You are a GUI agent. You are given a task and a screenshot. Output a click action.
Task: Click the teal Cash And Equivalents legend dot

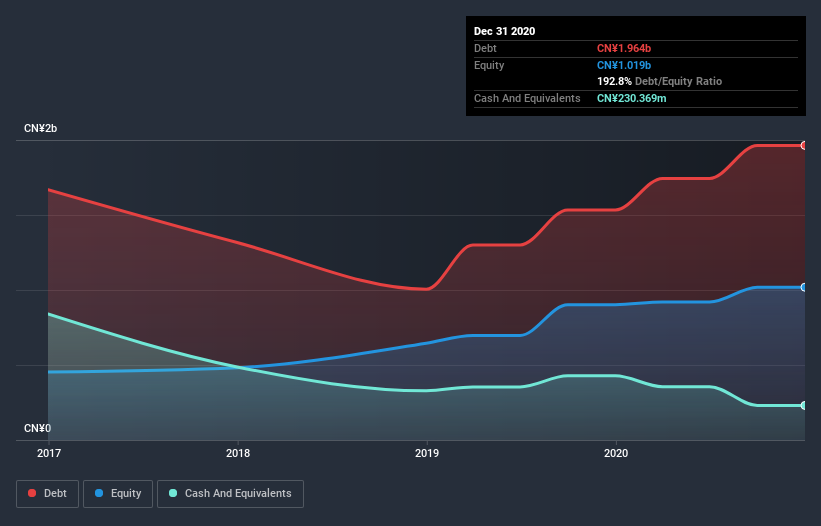coord(173,493)
